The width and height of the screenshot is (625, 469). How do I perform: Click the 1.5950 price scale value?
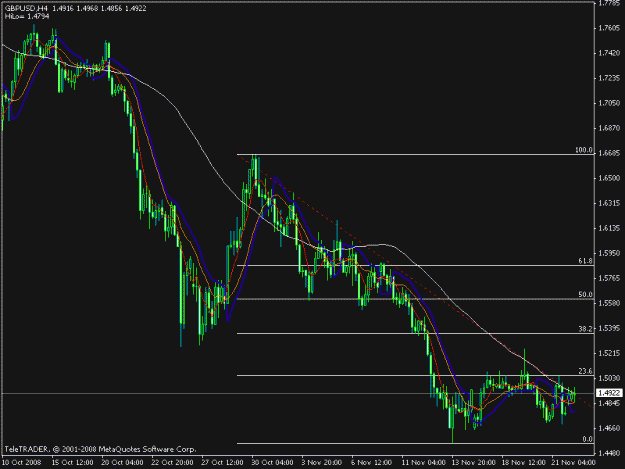point(609,253)
